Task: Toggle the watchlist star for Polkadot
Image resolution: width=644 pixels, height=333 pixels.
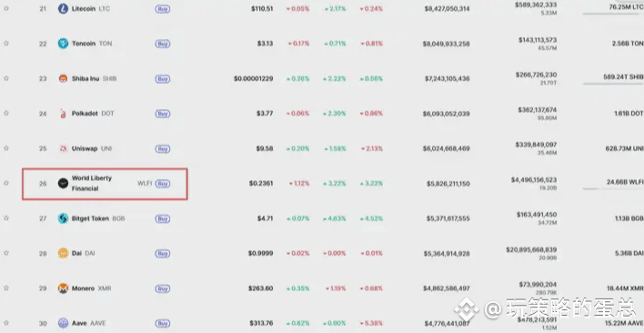Action: (6, 113)
